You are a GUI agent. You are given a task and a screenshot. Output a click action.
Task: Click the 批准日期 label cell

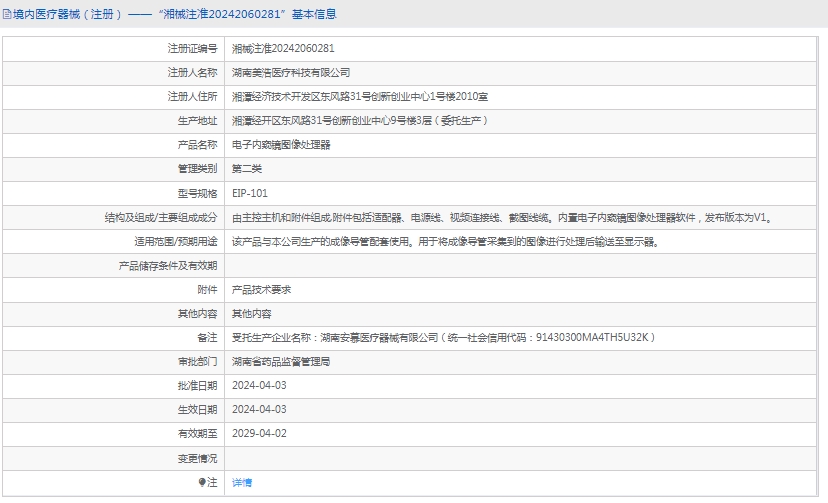(x=197, y=385)
